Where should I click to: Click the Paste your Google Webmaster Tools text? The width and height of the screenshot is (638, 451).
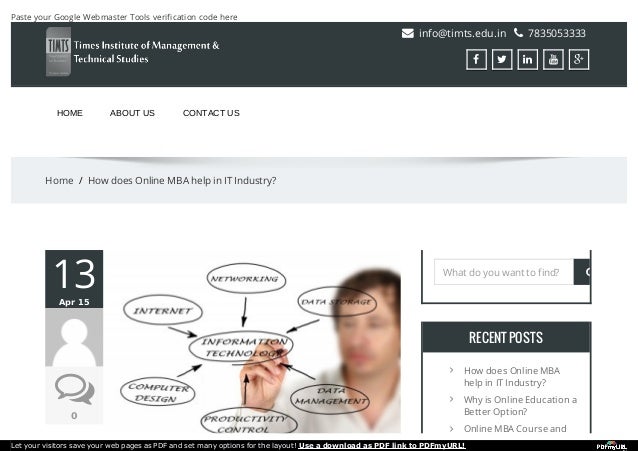[124, 17]
